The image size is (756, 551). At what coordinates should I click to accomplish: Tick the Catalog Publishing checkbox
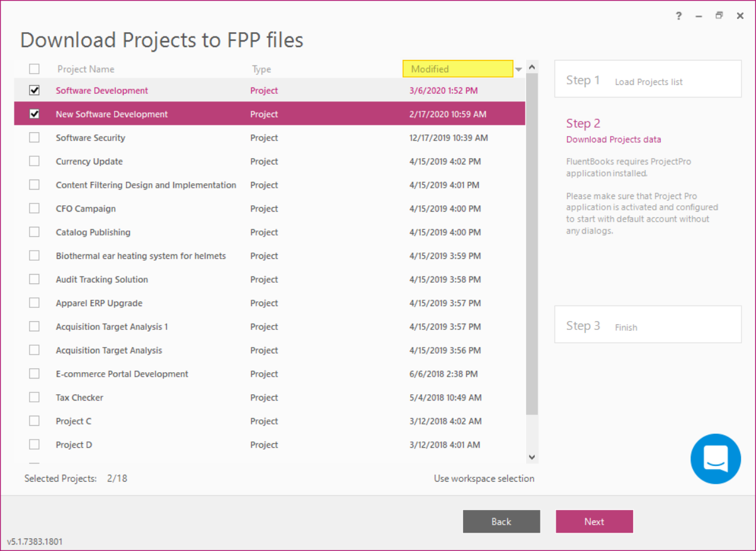[34, 232]
